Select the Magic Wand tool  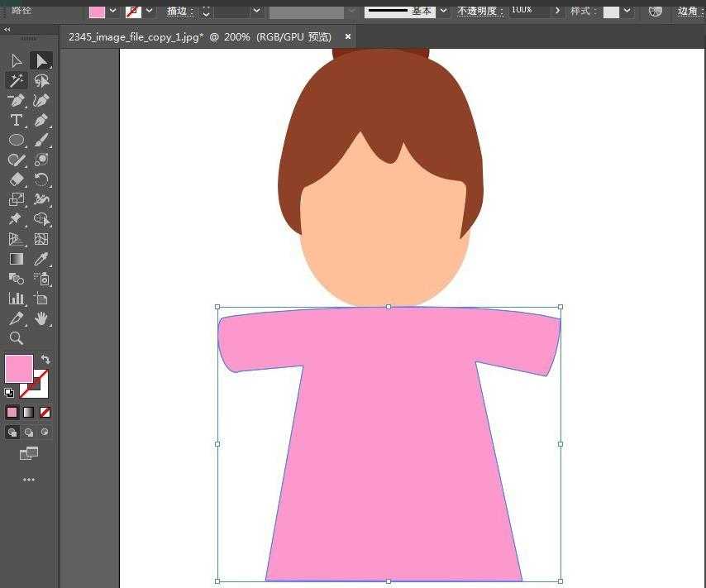15,80
